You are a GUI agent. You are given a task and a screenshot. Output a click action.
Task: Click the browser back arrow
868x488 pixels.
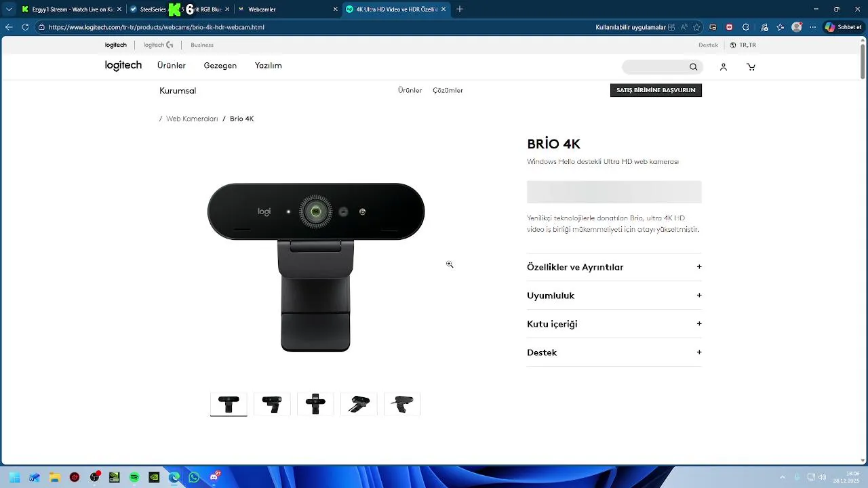tap(9, 27)
